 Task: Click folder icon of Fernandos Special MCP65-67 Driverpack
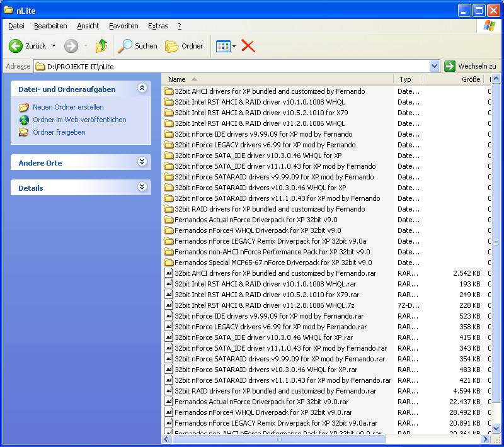(168, 263)
